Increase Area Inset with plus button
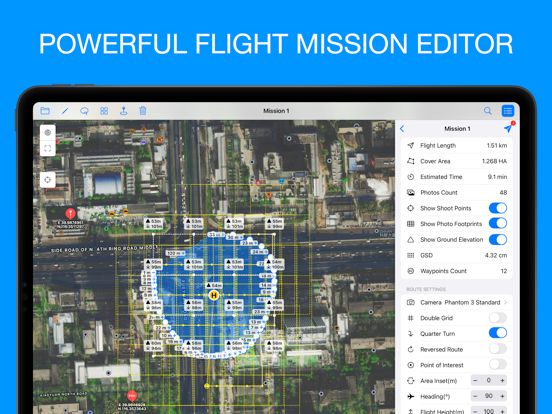Screen dimensions: 552x414 point(502,381)
